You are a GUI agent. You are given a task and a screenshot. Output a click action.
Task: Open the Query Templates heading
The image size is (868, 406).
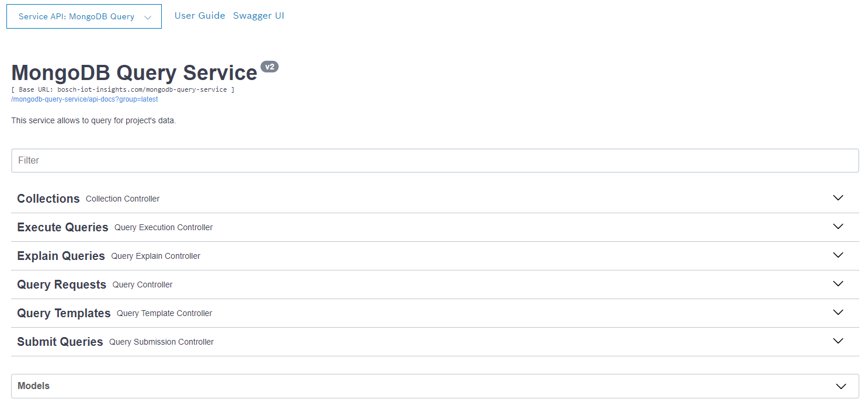click(x=64, y=313)
